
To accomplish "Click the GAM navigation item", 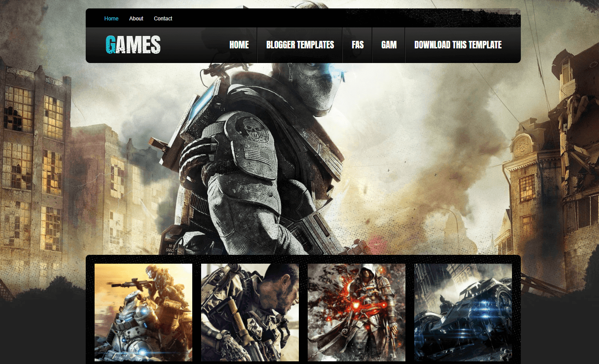I will coord(388,45).
